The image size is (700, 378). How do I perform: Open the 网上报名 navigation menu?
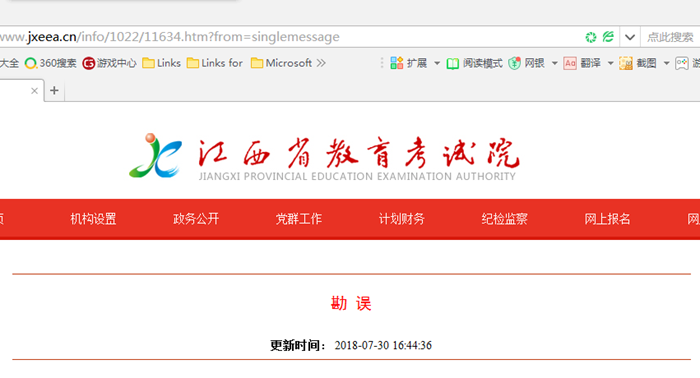(607, 219)
